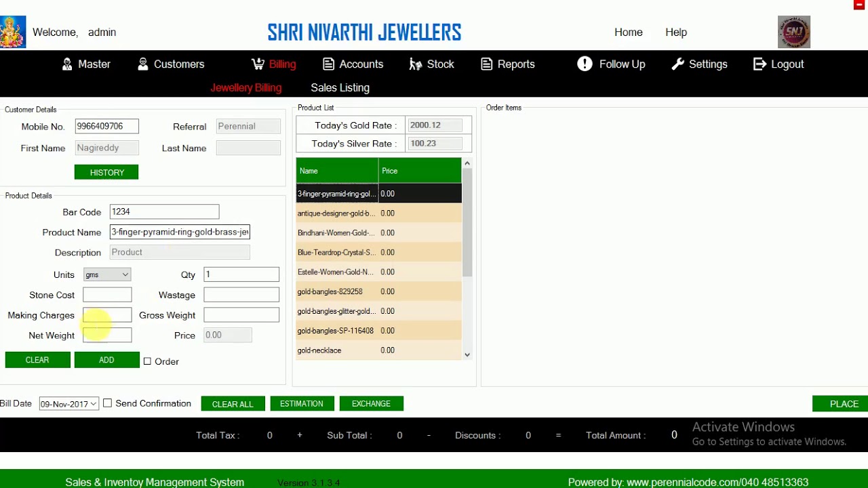Click the Stock icon
This screenshot has height=488, width=868.
(416, 64)
